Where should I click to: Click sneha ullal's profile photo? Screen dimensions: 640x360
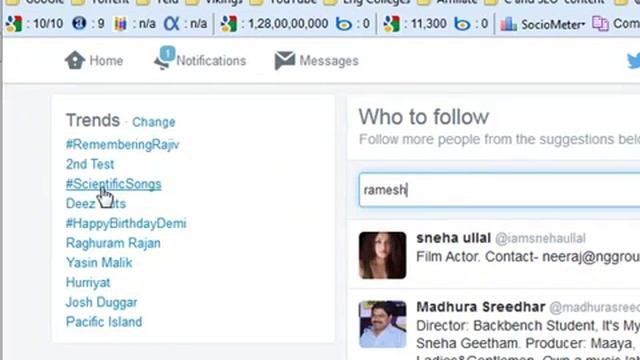(x=382, y=256)
